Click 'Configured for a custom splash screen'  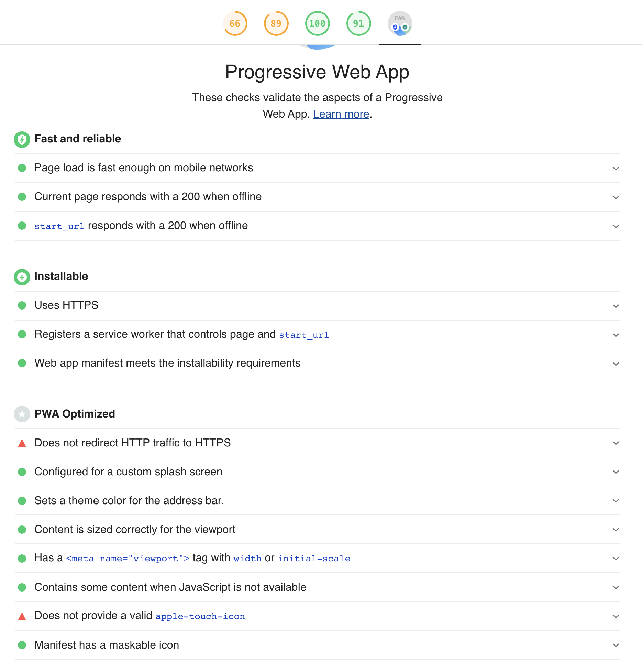[129, 472]
